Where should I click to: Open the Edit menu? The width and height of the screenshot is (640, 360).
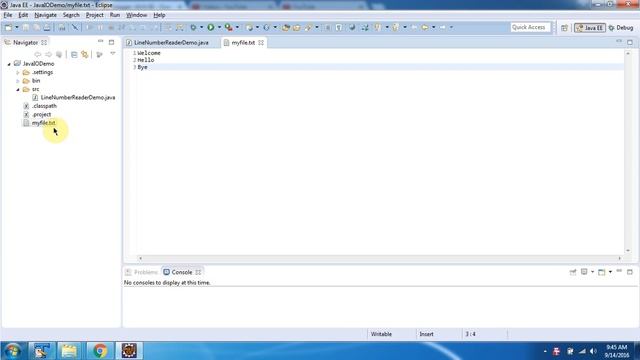pyautogui.click(x=23, y=15)
